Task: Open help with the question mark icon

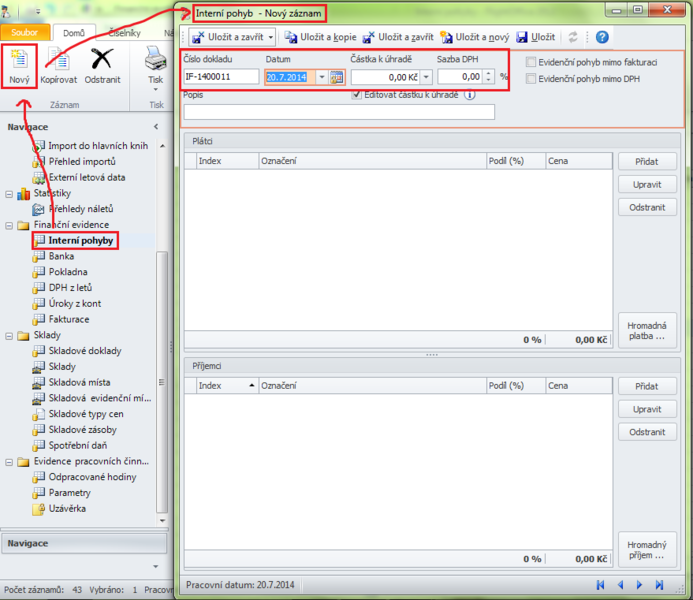Action: point(602,37)
